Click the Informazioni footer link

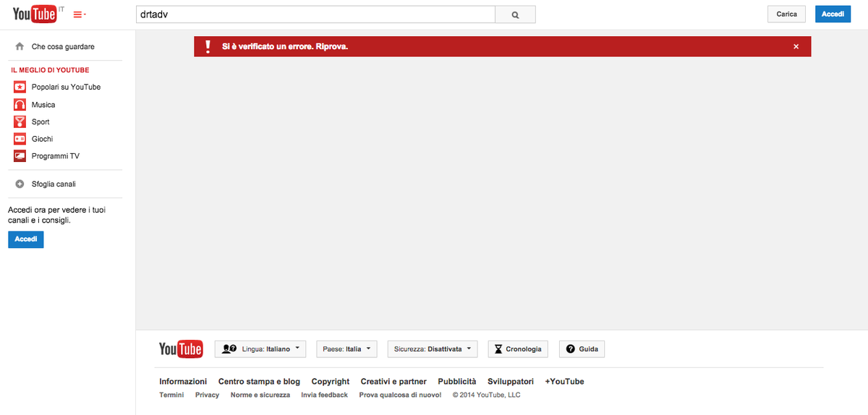(x=183, y=381)
